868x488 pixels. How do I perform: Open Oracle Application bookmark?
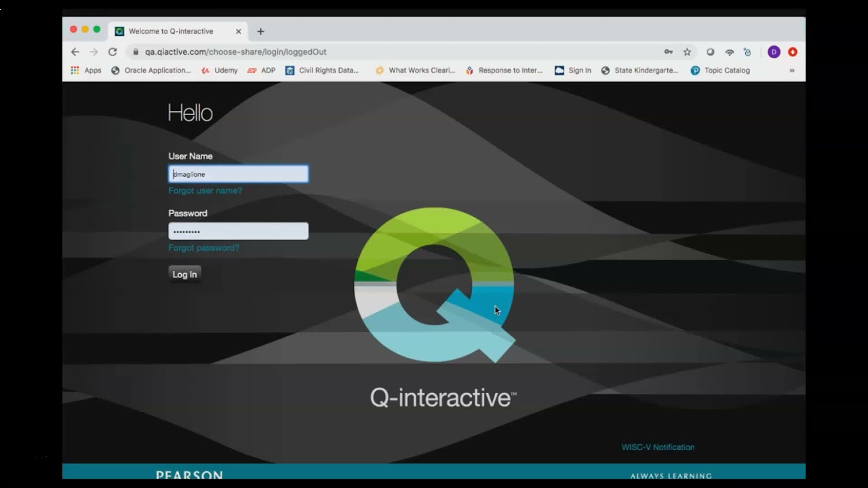click(x=151, y=70)
